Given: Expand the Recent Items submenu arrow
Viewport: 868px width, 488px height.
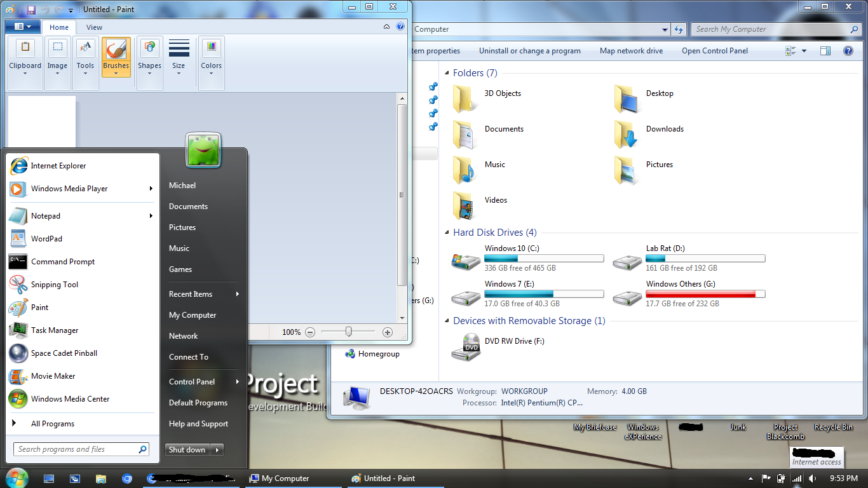Looking at the screenshot, I should [238, 294].
